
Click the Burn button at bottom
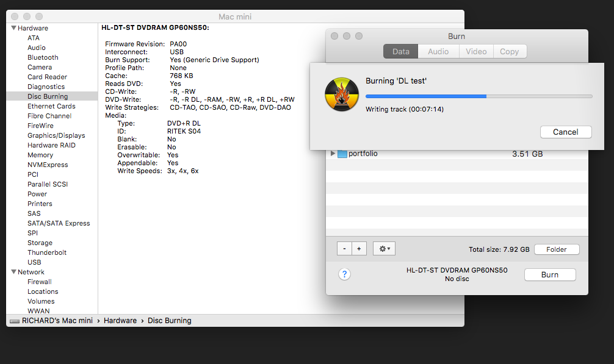tap(550, 275)
